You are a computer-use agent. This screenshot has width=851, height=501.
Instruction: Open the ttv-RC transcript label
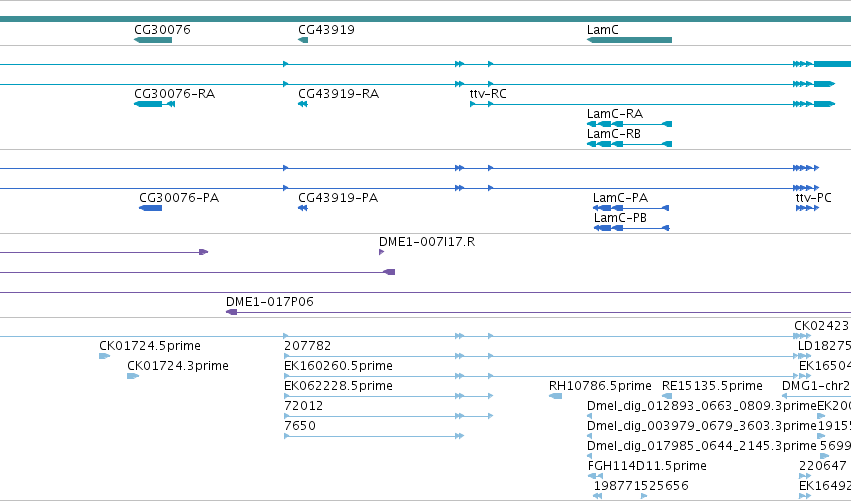pos(488,93)
